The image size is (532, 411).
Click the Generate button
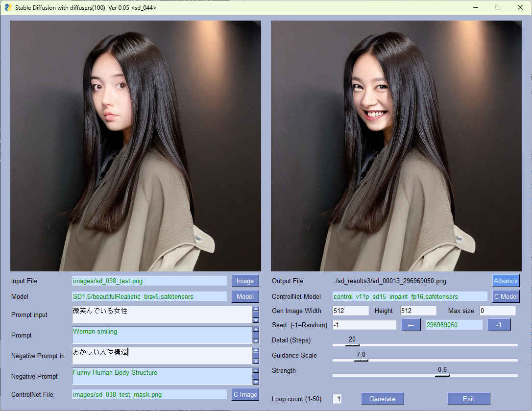point(382,399)
